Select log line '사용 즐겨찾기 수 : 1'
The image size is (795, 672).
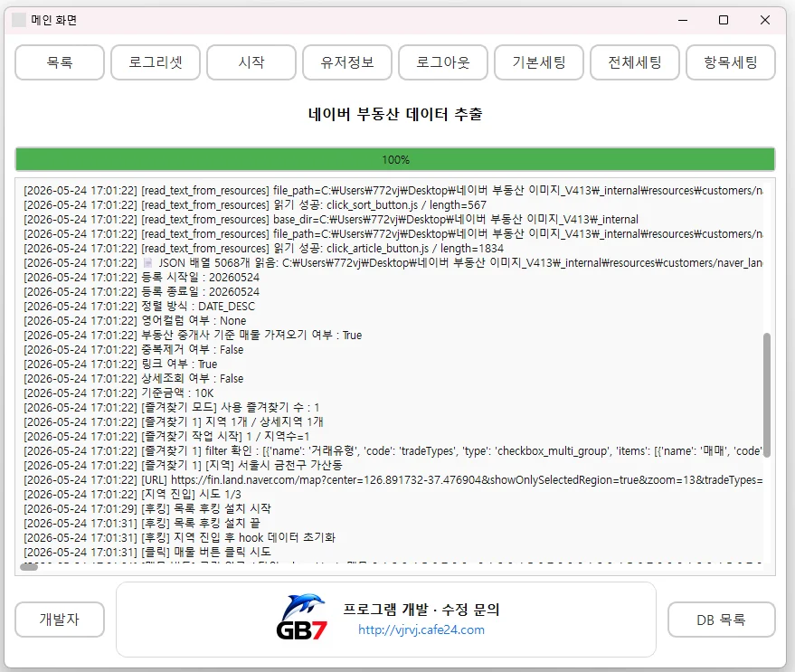(171, 407)
